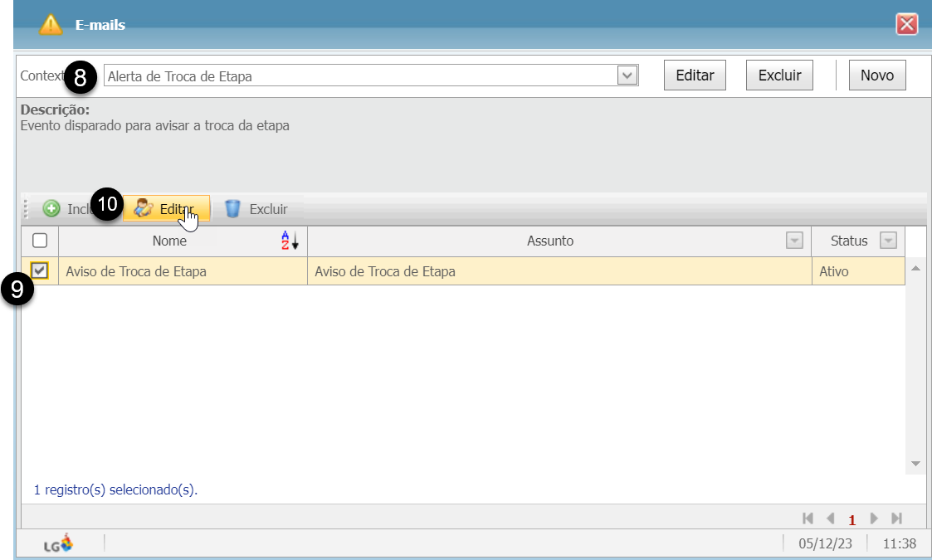
Task: Click the toolbar drag handle dots
Action: pyautogui.click(x=26, y=209)
